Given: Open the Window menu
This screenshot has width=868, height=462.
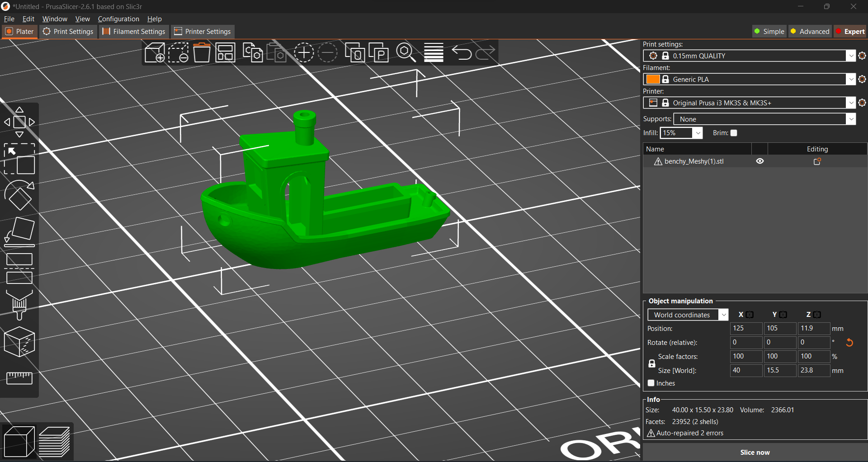Looking at the screenshot, I should (x=55, y=19).
